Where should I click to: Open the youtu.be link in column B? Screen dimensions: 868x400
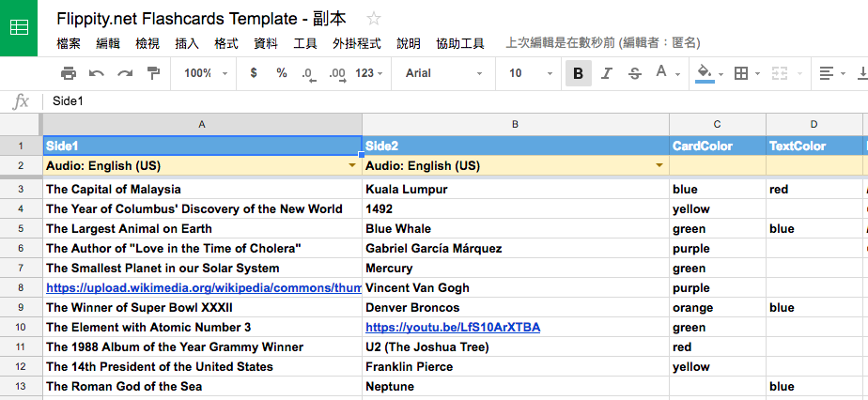point(453,328)
